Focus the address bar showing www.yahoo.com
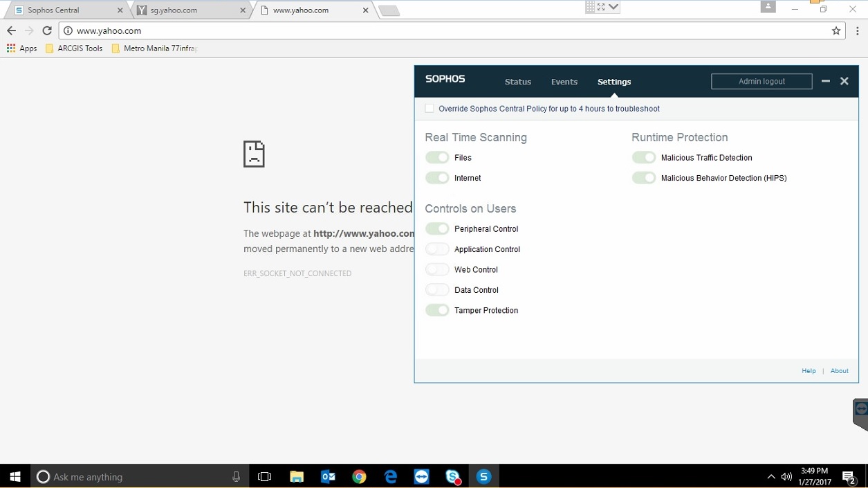 point(451,30)
